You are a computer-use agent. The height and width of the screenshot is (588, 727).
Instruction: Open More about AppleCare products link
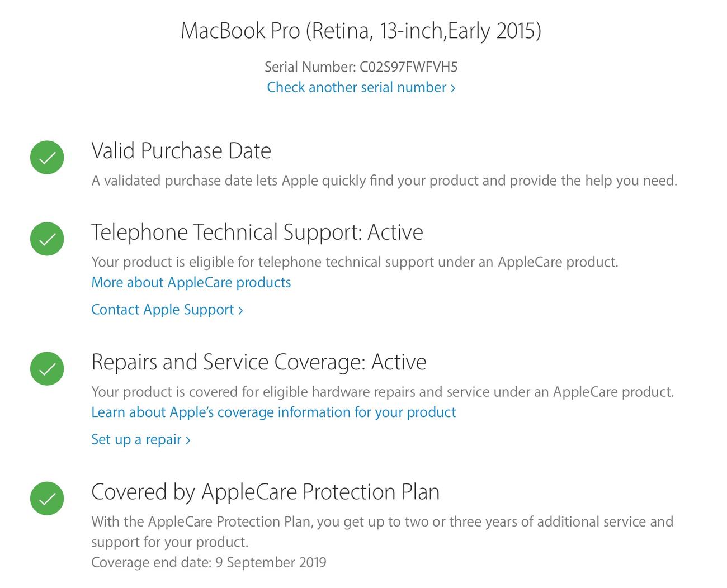tap(191, 282)
